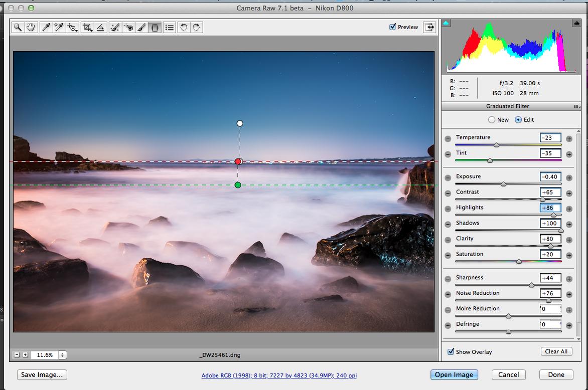Disable the Show Overlay checkbox
Image resolution: width=588 pixels, height=390 pixels.
[451, 352]
